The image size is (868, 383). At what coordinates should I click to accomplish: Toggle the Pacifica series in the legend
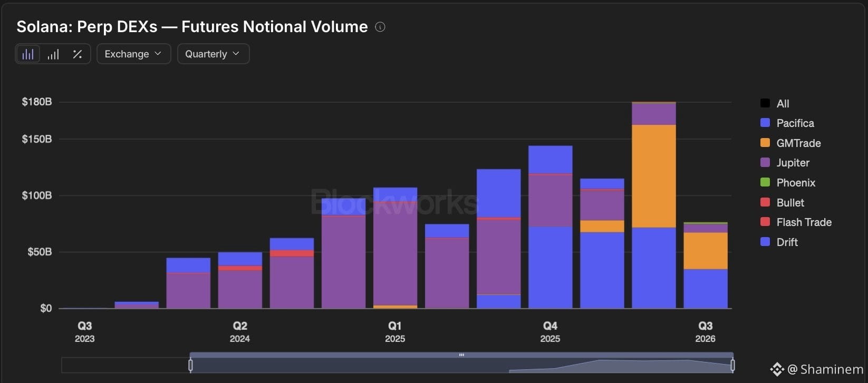787,123
